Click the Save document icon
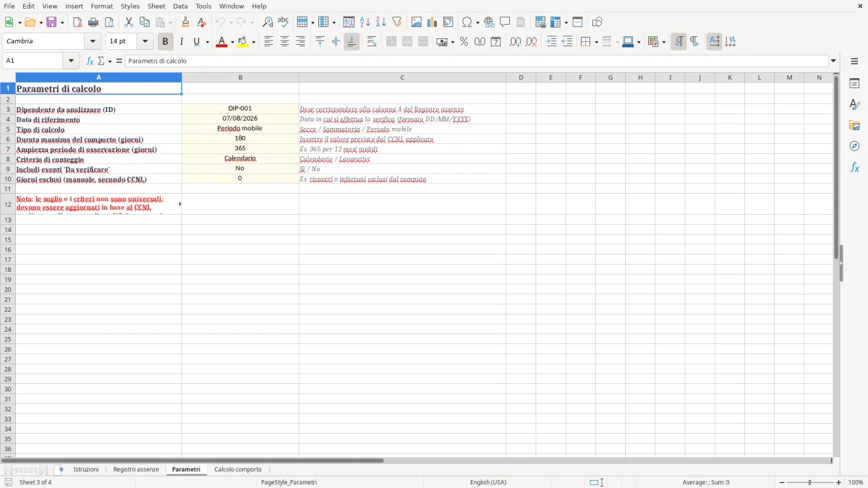 pos(51,22)
